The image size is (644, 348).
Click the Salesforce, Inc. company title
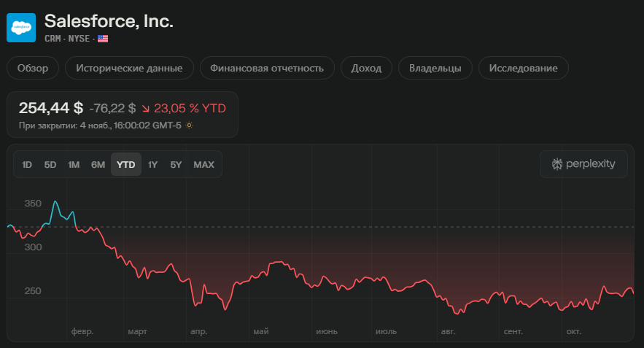tap(109, 20)
